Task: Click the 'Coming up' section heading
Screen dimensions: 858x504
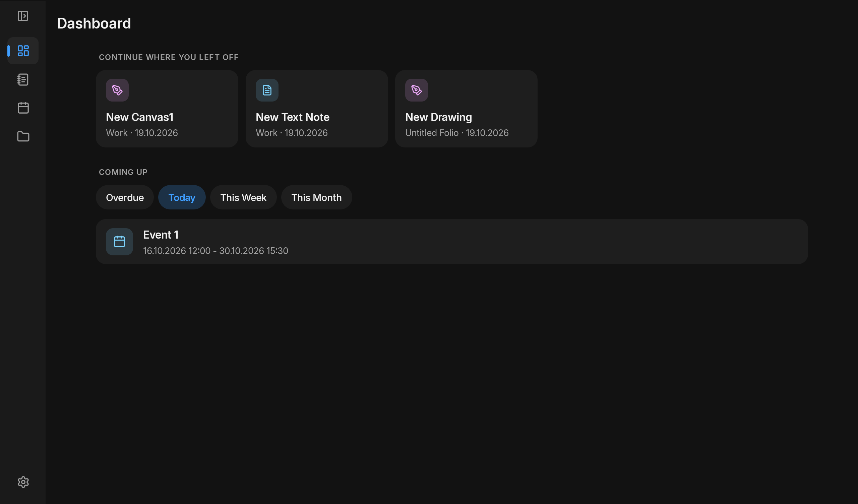Action: click(123, 172)
